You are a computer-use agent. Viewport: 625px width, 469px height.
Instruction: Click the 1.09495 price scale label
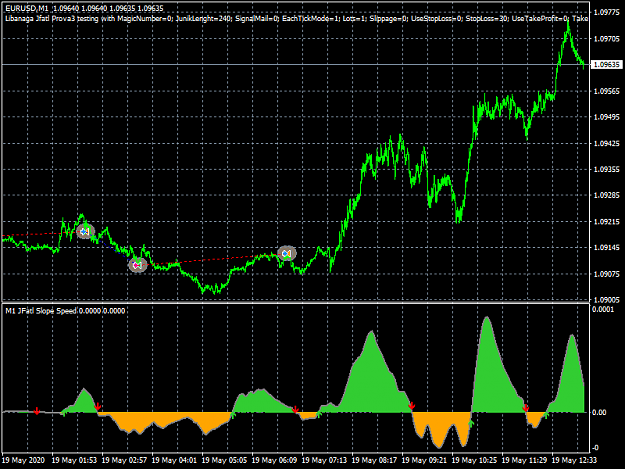coord(607,117)
